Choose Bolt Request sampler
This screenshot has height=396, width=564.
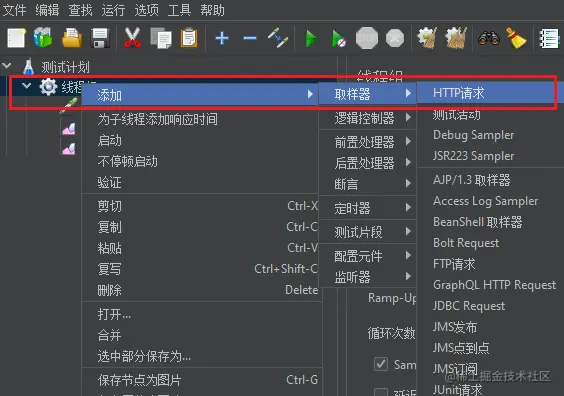(491, 243)
